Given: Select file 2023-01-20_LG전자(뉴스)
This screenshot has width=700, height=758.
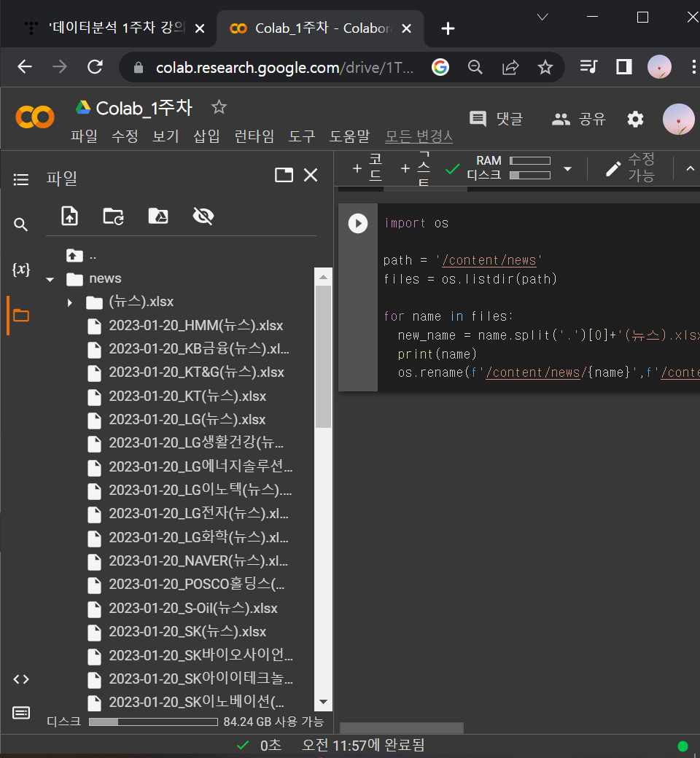Looking at the screenshot, I should [198, 513].
